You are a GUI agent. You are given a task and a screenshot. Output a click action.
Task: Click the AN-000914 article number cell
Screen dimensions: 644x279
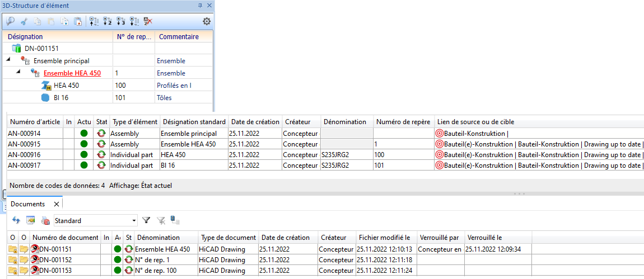[x=35, y=133]
